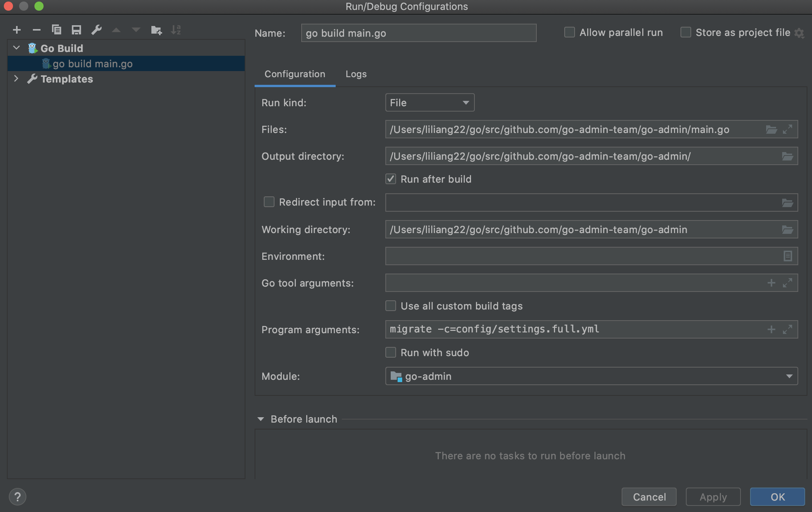Select the Configuration tab
Image resolution: width=812 pixels, height=512 pixels.
[x=295, y=74]
